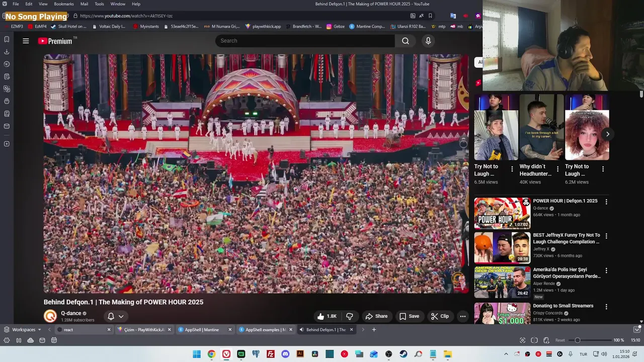This screenshot has height=362, width=644.
Task: Open the Q-dance channel avatar
Action: (x=50, y=316)
